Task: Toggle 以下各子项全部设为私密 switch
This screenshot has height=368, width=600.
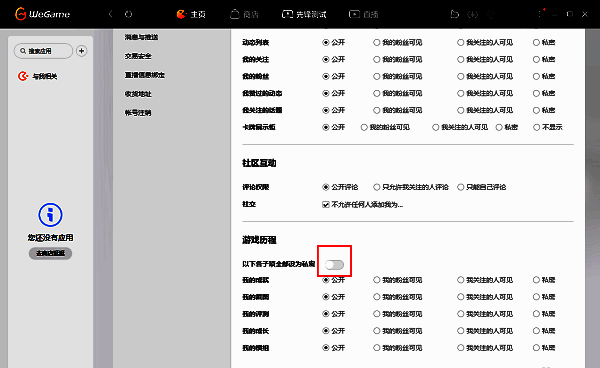Action: tap(334, 264)
